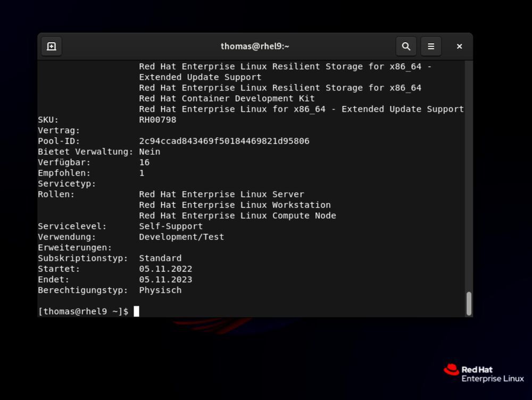Click the Subskriptionstyp value Standard
Screen dimensions: 532x400
[160, 258]
